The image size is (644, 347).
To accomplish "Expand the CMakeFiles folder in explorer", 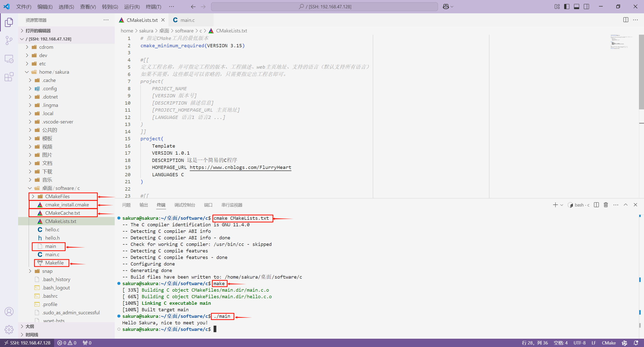I will 32,196.
